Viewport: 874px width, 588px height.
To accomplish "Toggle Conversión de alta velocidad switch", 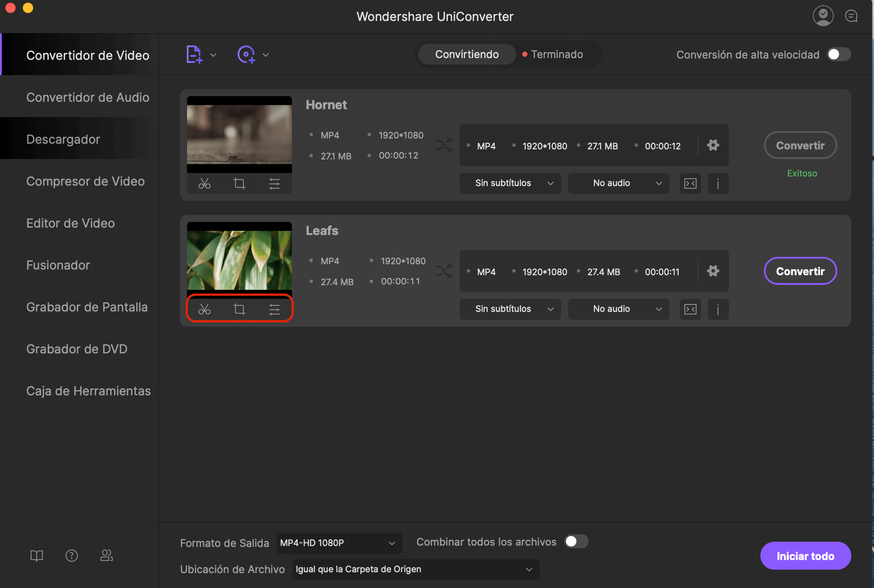I will coord(839,54).
